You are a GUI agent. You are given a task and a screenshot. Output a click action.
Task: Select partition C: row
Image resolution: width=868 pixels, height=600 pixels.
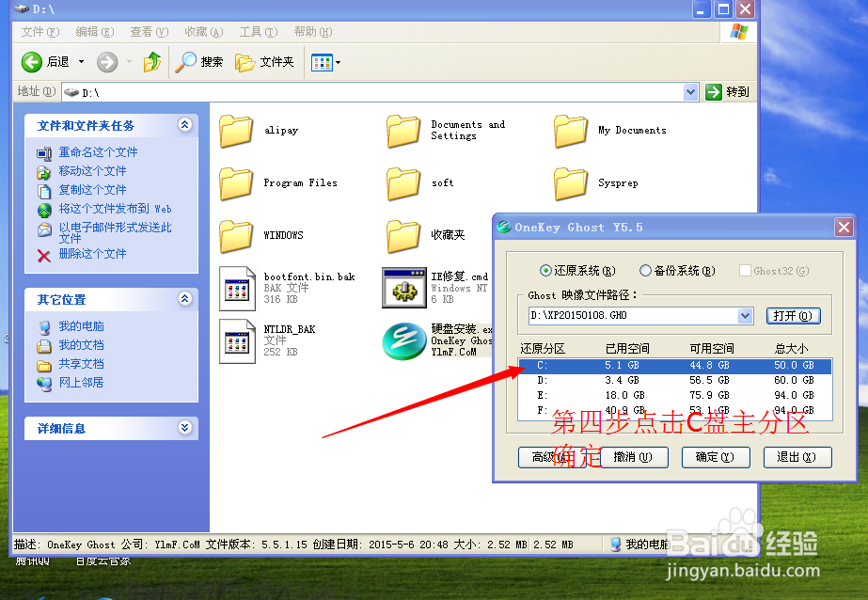click(675, 365)
